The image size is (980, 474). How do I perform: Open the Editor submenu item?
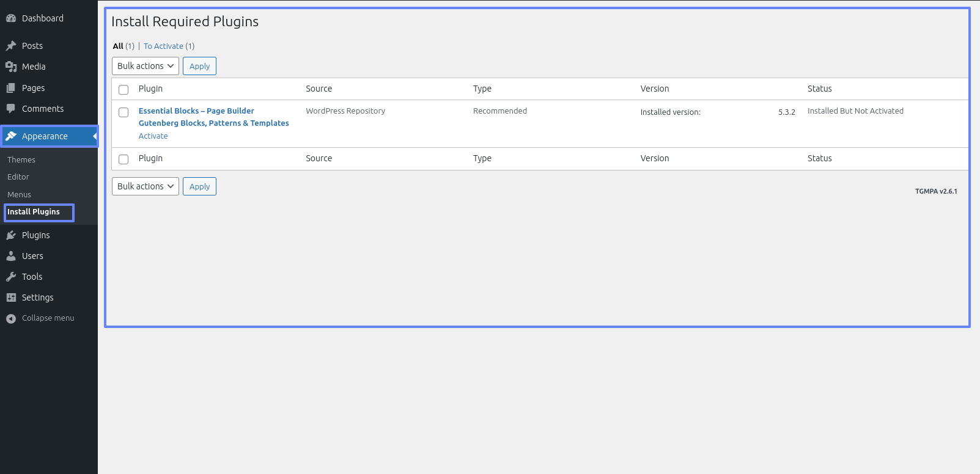click(18, 177)
